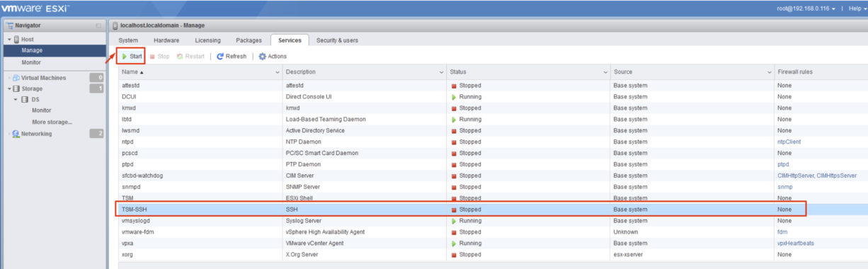Image resolution: width=868 pixels, height=269 pixels.
Task: Click the green Start service button
Action: point(132,56)
